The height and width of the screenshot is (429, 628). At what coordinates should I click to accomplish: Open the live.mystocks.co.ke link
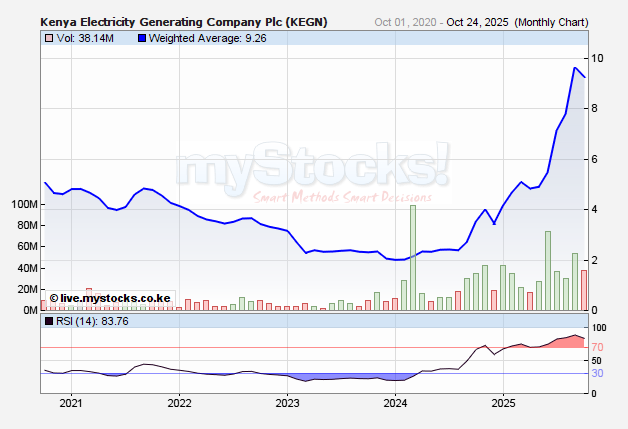115,298
